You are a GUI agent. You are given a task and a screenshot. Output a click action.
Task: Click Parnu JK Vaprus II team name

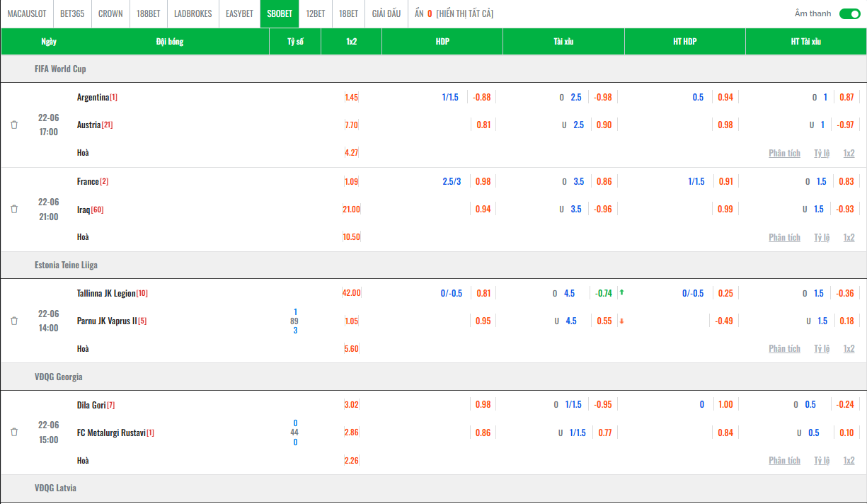point(107,321)
